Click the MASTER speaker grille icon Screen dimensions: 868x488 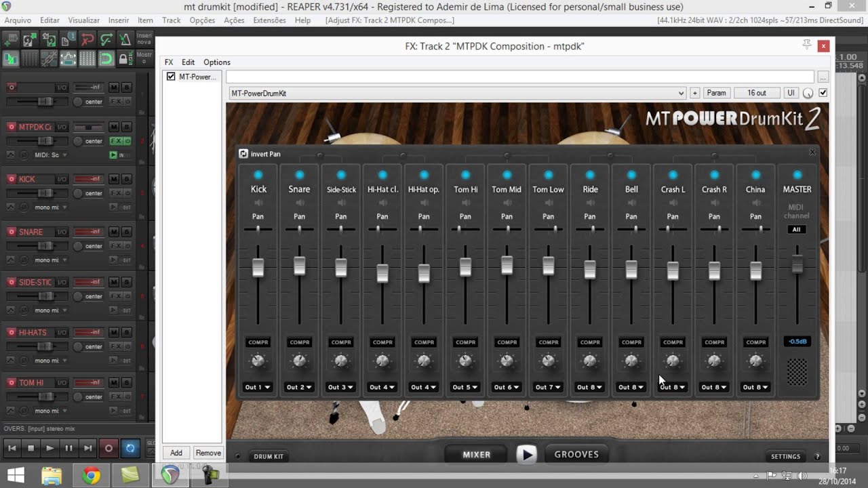(x=797, y=371)
